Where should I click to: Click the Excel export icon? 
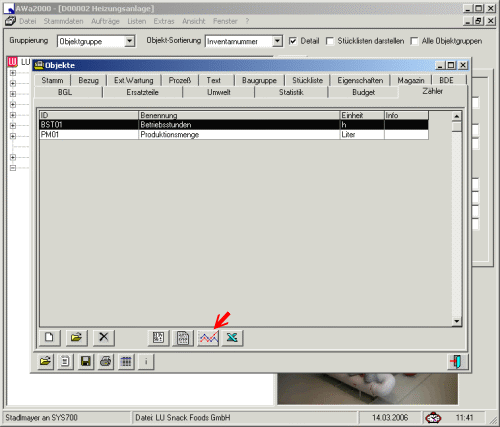[232, 338]
